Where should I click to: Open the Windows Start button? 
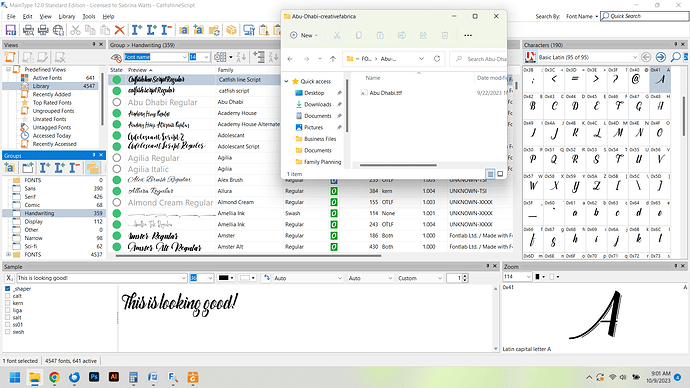tap(15, 377)
